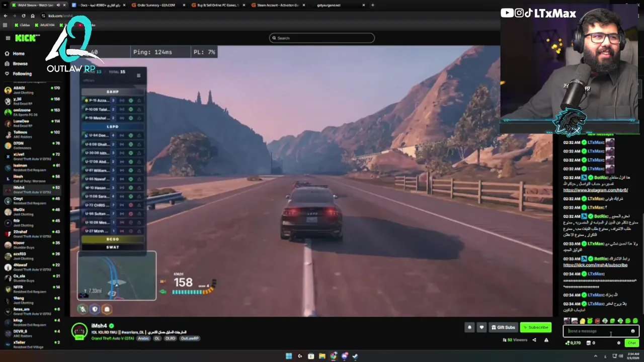Open the instagram link in chat

coord(595,190)
